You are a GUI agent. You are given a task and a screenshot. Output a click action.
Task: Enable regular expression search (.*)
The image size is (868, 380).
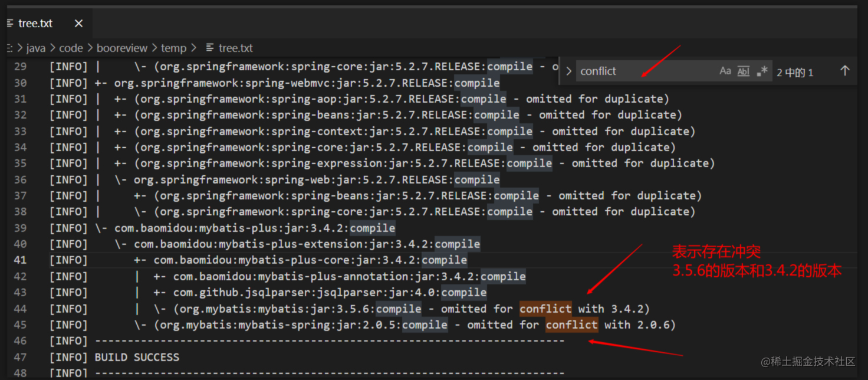762,70
